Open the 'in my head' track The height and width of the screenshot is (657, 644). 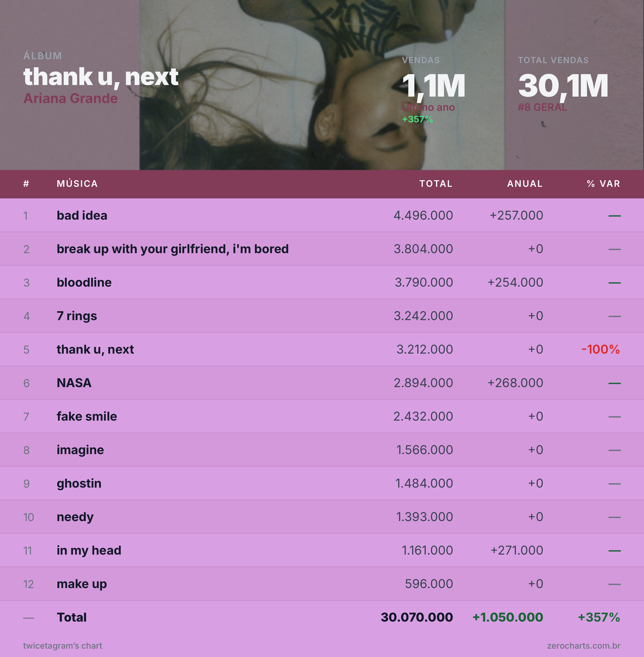point(89,551)
